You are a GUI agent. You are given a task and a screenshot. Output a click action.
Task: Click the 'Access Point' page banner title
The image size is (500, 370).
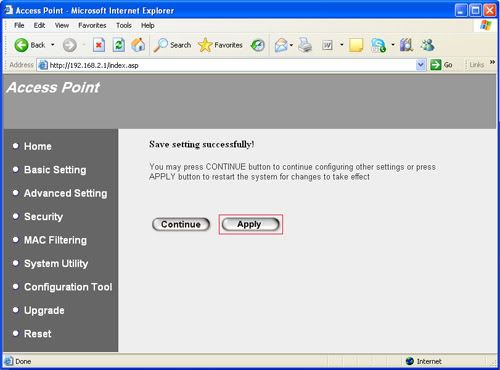53,88
